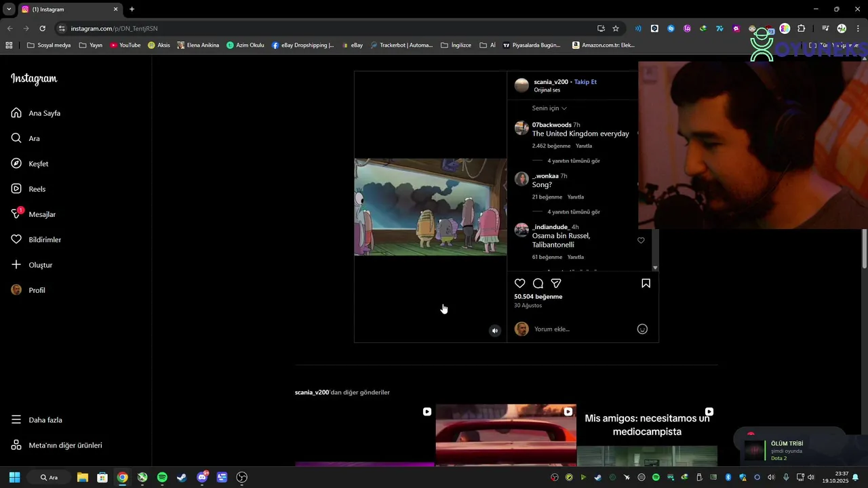Screen dimensions: 868x488
Task: Open Ana Sayfa home in sidebar
Action: [36, 113]
